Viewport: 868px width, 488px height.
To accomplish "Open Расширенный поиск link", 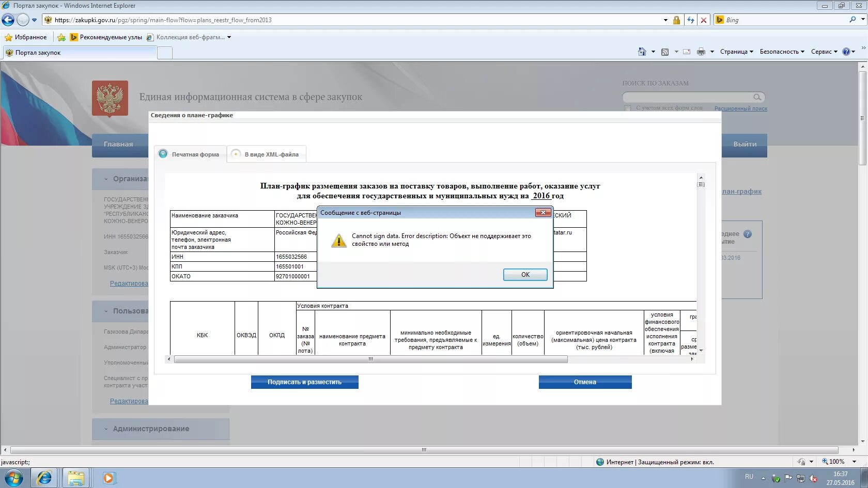I will pos(740,108).
